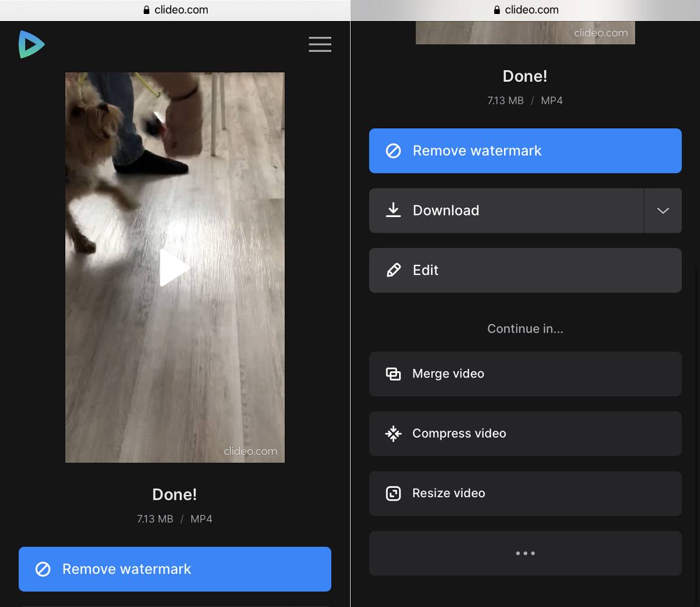This screenshot has width=700, height=607.
Task: Select Compress video from the continue list
Action: (x=525, y=434)
